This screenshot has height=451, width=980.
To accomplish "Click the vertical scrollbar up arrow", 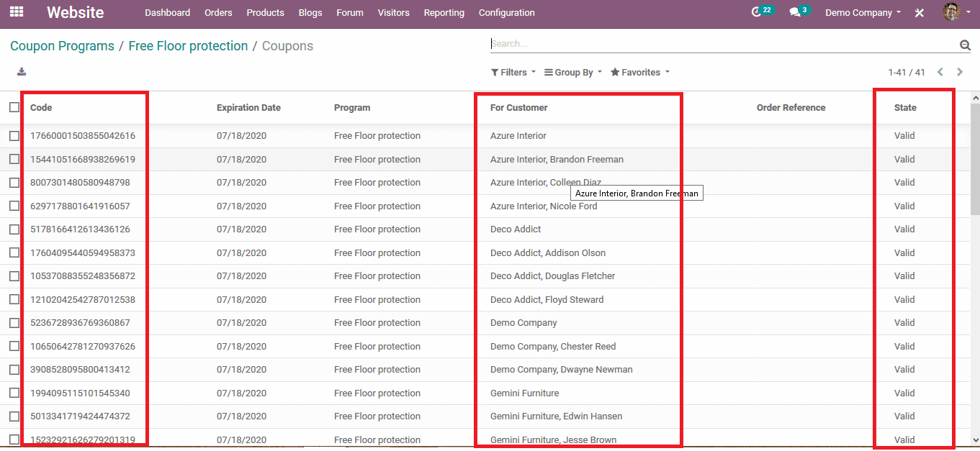I will [x=975, y=97].
